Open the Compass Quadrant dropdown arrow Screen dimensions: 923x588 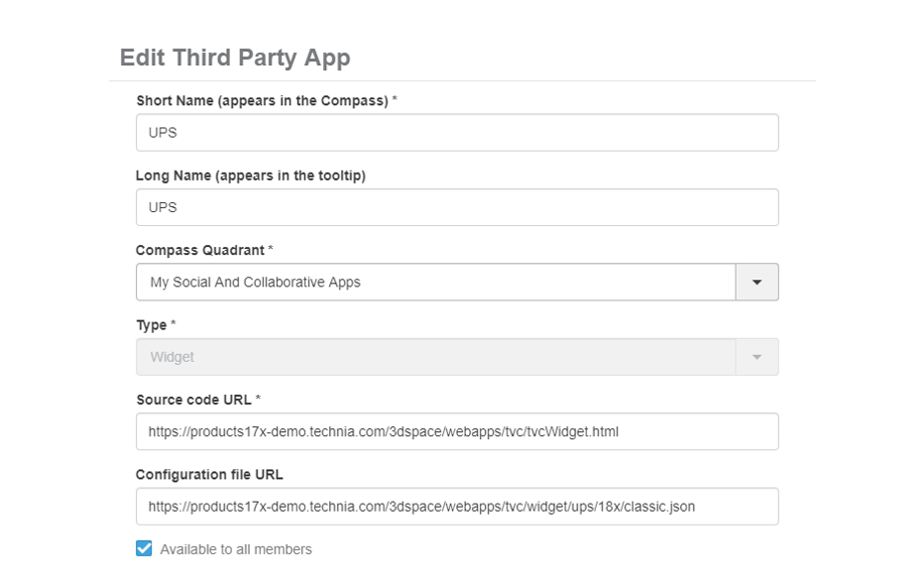756,282
